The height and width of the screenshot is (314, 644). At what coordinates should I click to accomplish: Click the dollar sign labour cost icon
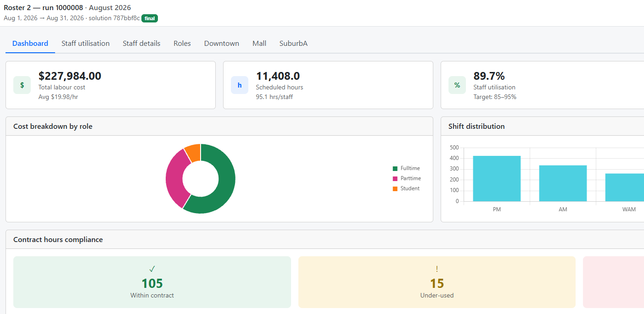[x=22, y=85]
